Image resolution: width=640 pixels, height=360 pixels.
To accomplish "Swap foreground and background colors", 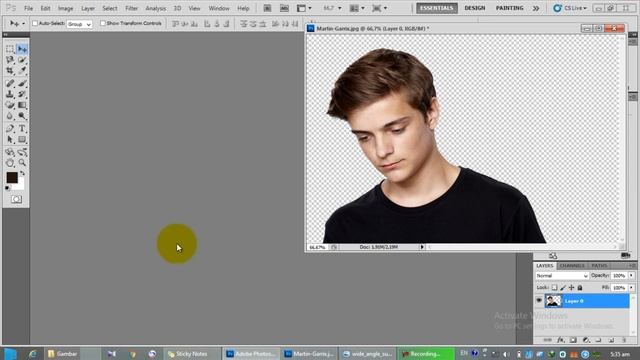I will click(x=22, y=173).
